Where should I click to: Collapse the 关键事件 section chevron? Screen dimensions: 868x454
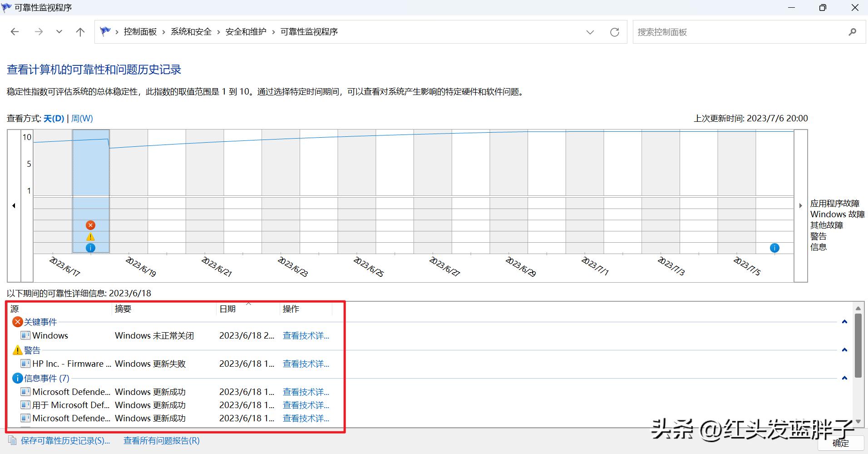tap(844, 322)
